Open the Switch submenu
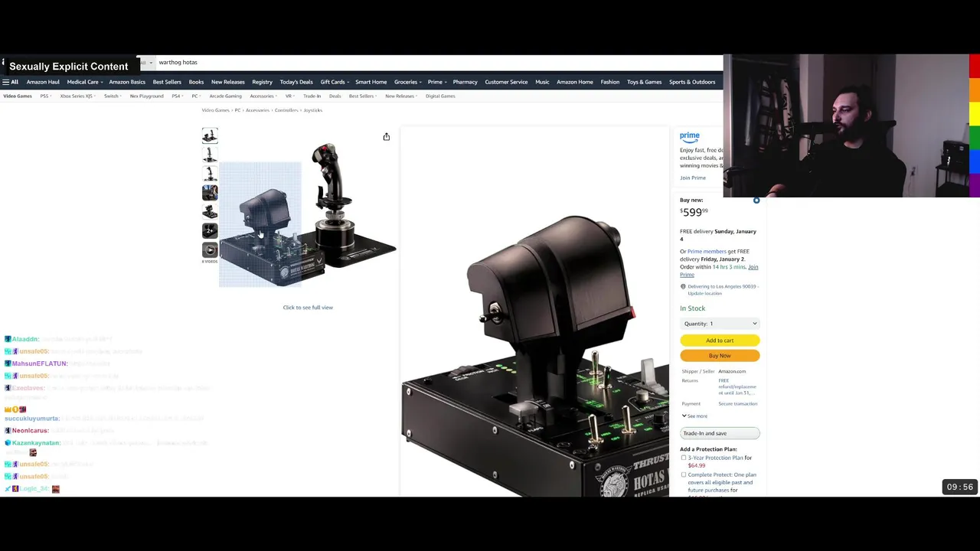This screenshot has height=551, width=980. click(x=113, y=96)
